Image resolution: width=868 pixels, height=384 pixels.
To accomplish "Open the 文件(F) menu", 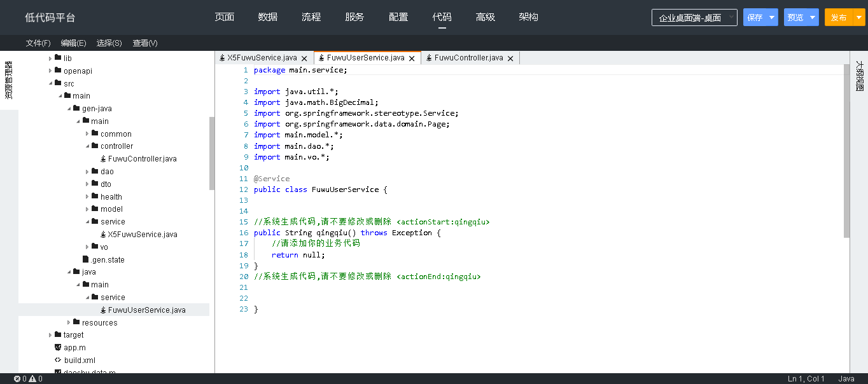I will [38, 43].
